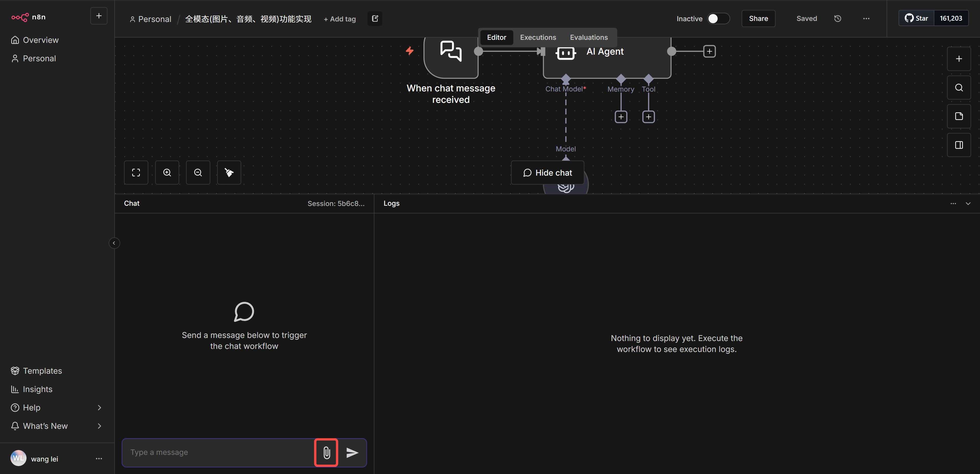Viewport: 980px width, 474px height.
Task: Click the zoom to fit canvas icon
Action: pyautogui.click(x=136, y=173)
